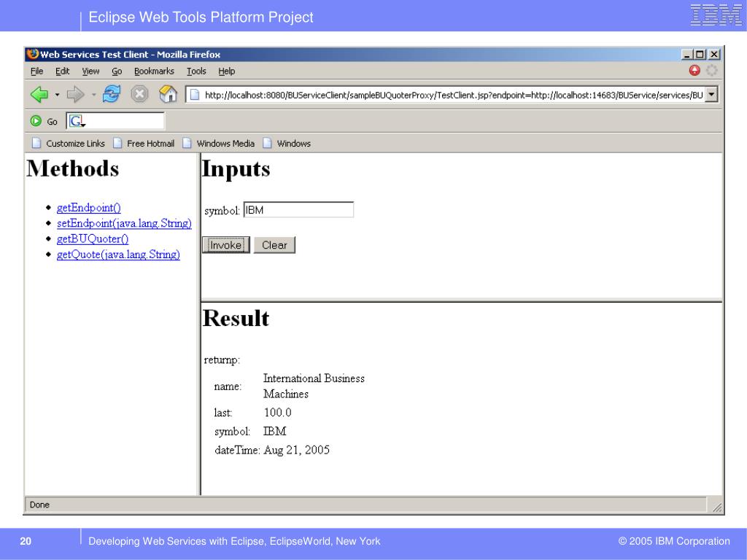747x560 pixels.
Task: Click the activity throbber icon
Action: (712, 71)
